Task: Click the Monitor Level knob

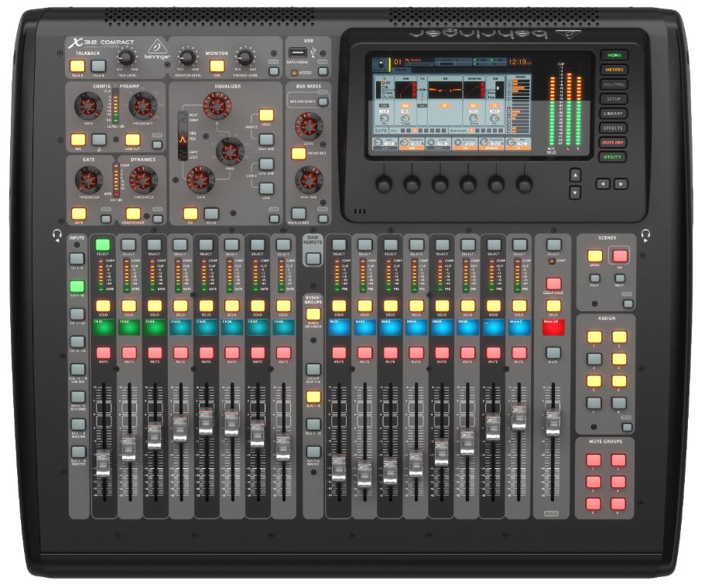Action: tap(187, 57)
